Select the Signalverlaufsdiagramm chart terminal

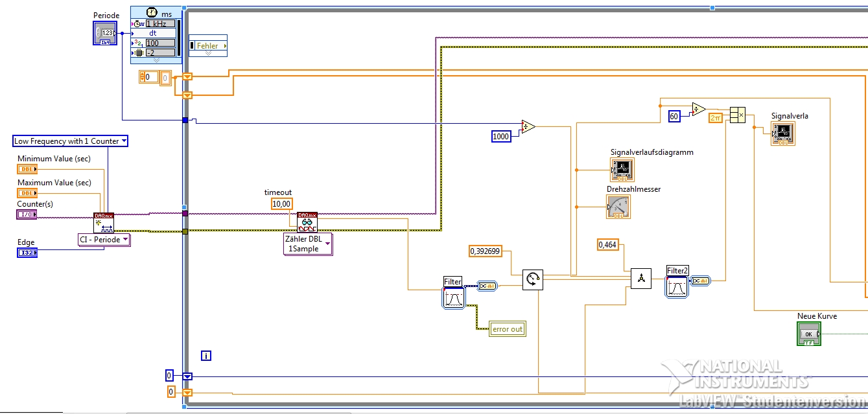(622, 170)
